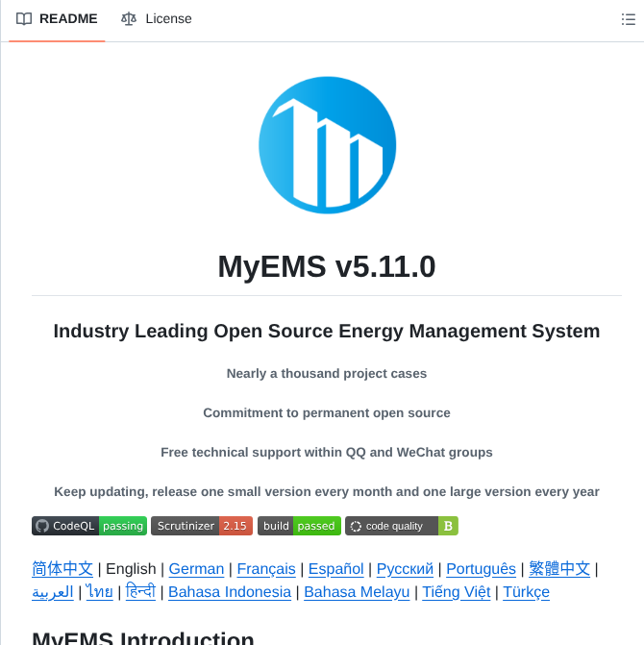The width and height of the screenshot is (644, 645).
Task: Click the plain 'English' language text
Action: point(131,568)
